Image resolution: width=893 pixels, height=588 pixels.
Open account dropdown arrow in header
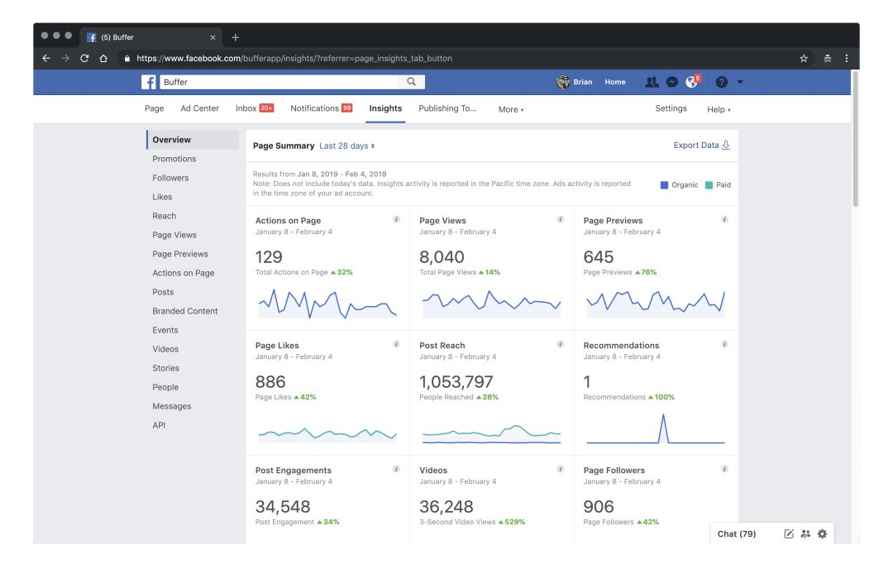pos(740,82)
